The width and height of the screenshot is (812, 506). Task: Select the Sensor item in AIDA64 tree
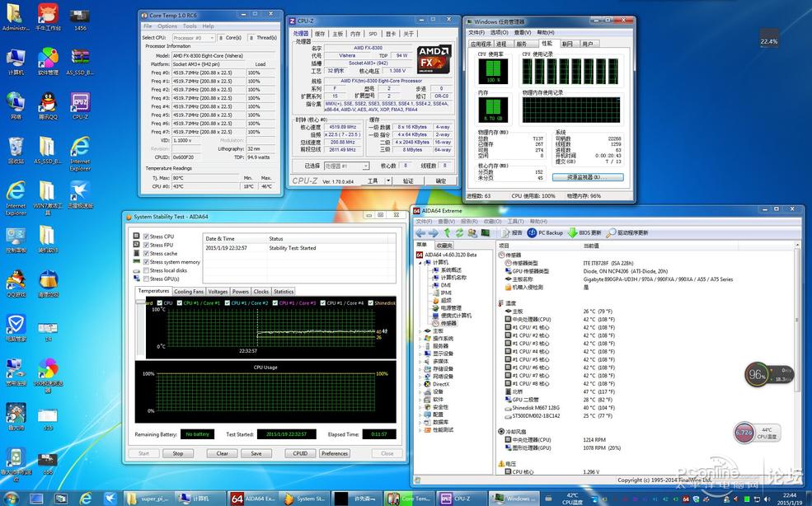click(x=444, y=323)
